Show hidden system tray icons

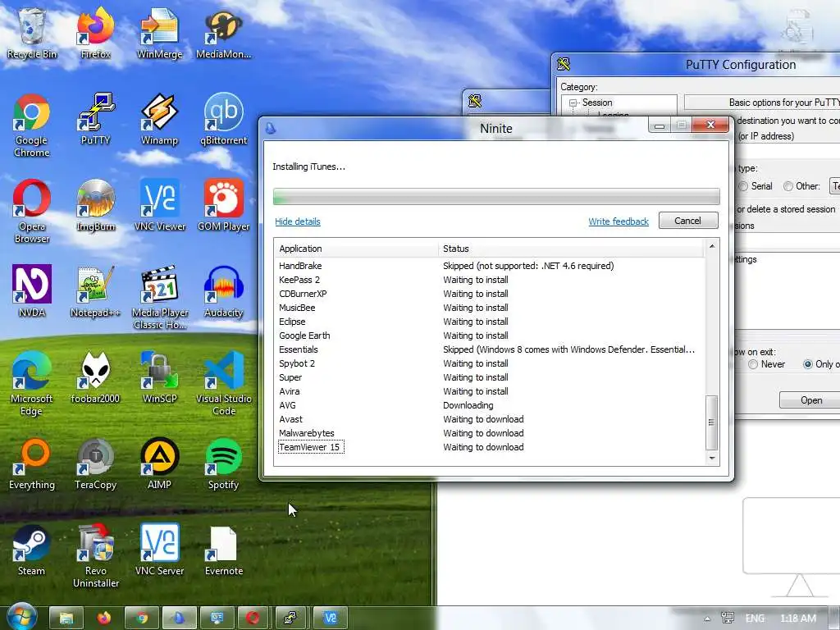pyautogui.click(x=707, y=619)
